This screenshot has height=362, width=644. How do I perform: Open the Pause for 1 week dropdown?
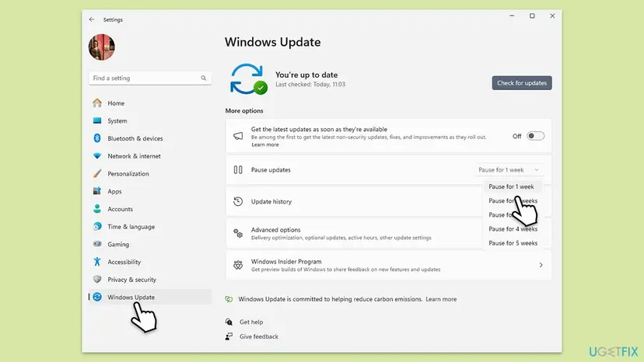pyautogui.click(x=509, y=169)
